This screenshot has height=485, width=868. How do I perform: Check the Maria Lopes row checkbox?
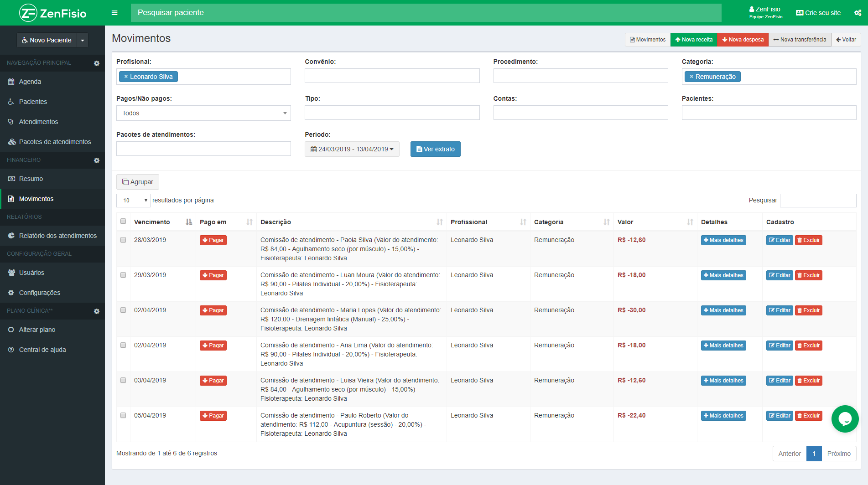(123, 310)
